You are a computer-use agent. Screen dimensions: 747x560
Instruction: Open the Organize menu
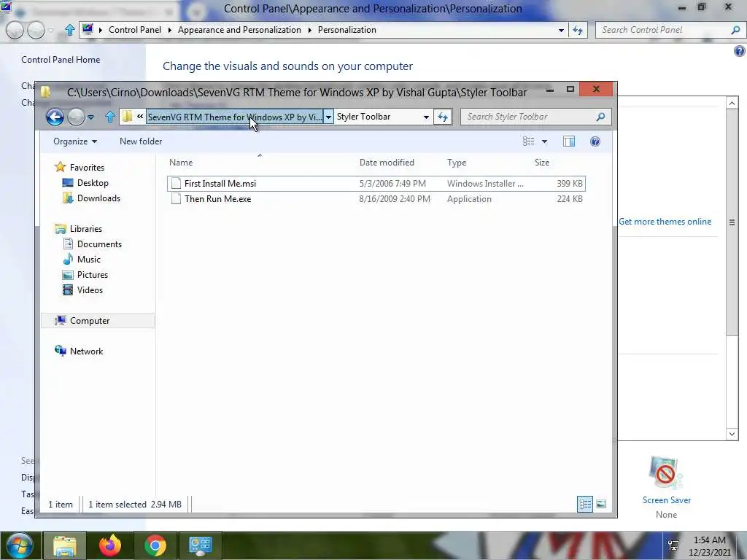(75, 141)
